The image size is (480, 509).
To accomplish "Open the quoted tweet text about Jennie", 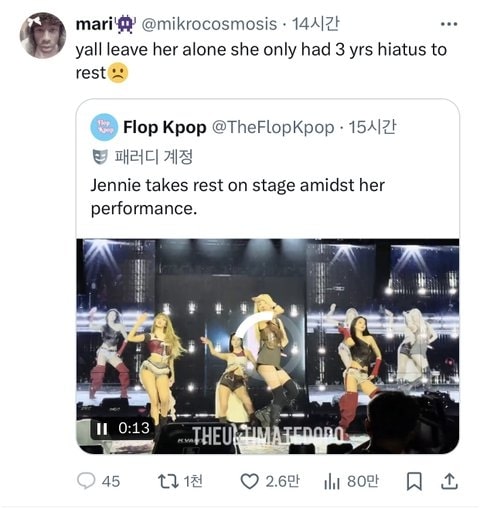I will click(x=238, y=197).
